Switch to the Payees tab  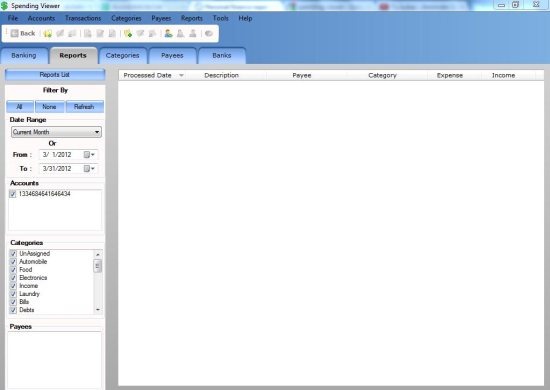(172, 55)
